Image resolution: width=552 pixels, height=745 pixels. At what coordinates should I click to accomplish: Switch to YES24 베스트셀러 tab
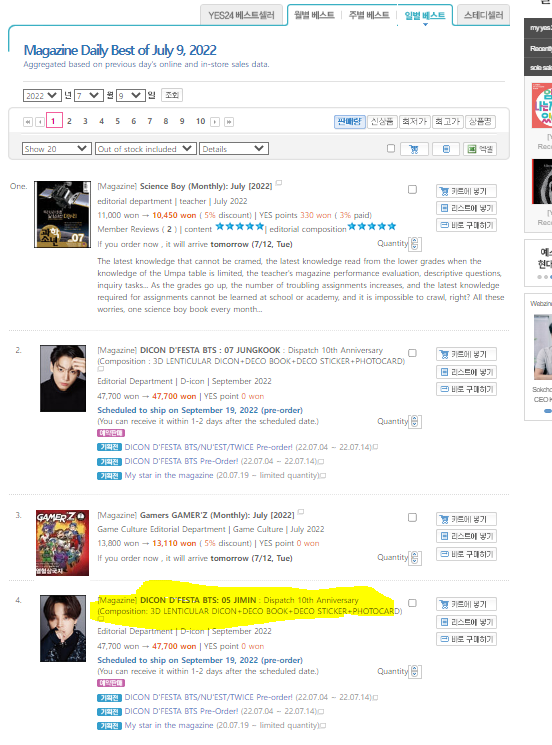pos(241,15)
